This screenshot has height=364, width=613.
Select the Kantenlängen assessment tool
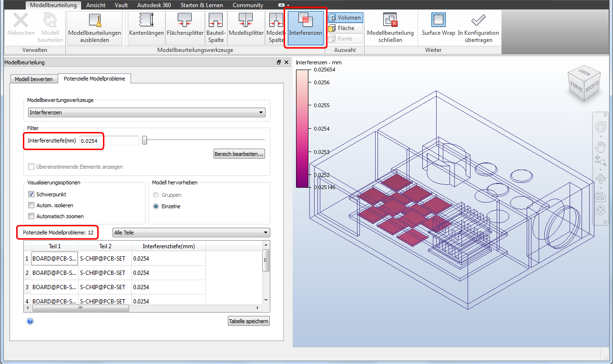click(x=146, y=27)
